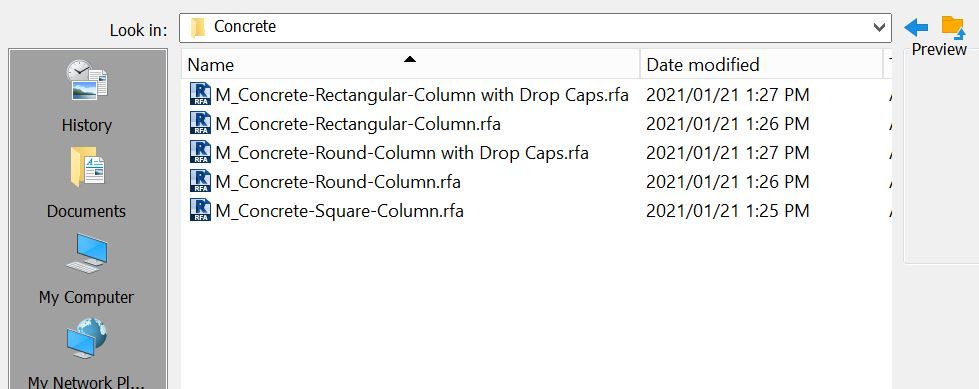Expand the Look in folder dropdown

tap(879, 27)
